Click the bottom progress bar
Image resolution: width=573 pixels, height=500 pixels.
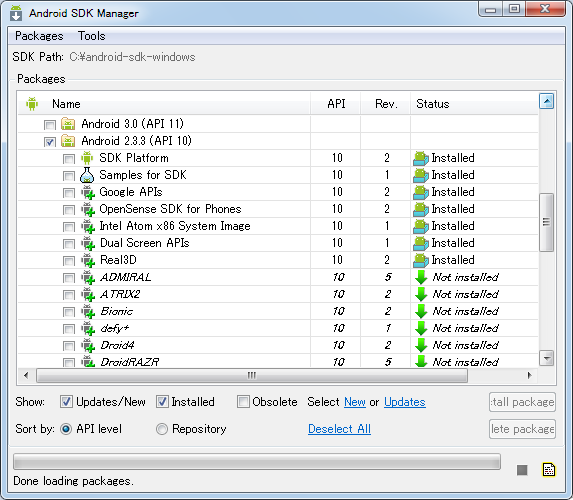257,462
